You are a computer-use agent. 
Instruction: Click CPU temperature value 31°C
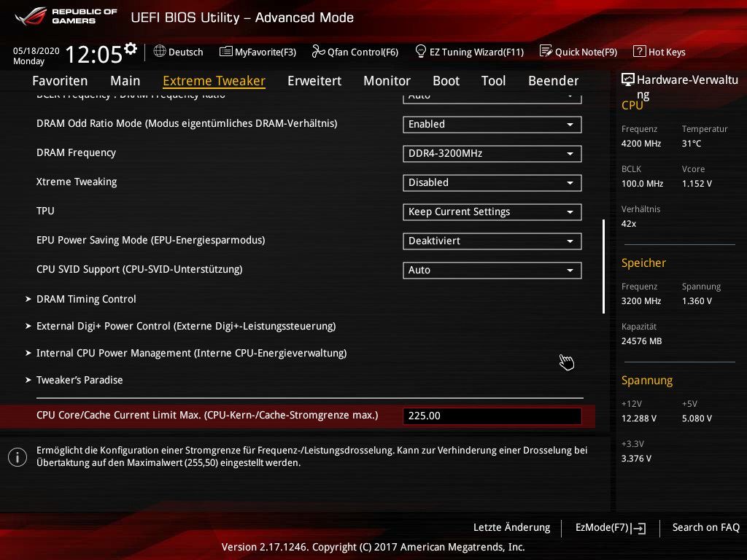(692, 144)
